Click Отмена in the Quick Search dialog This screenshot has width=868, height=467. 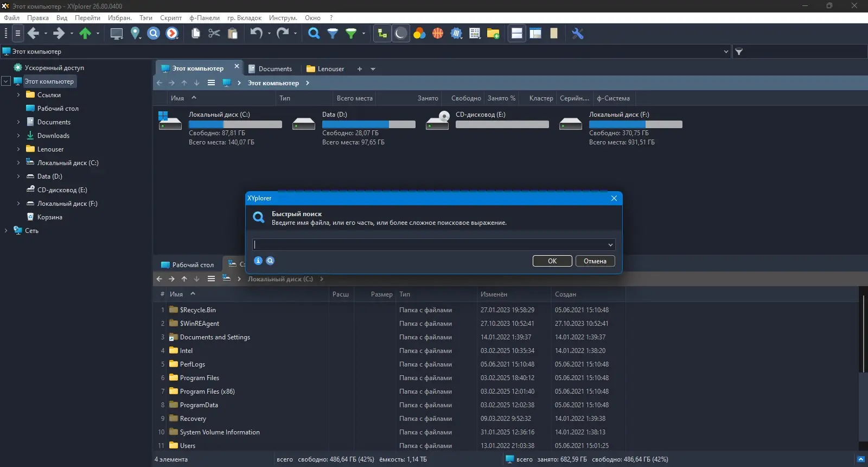pyautogui.click(x=595, y=261)
